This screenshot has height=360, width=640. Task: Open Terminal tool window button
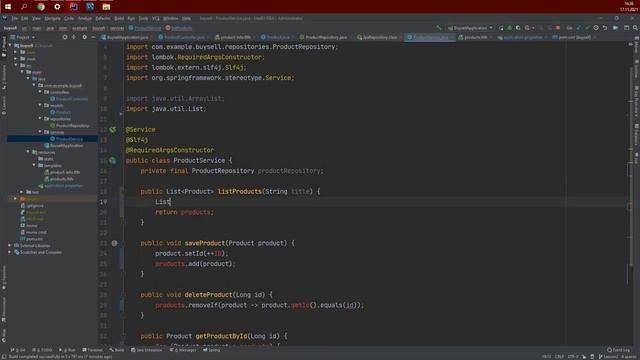(x=93, y=350)
